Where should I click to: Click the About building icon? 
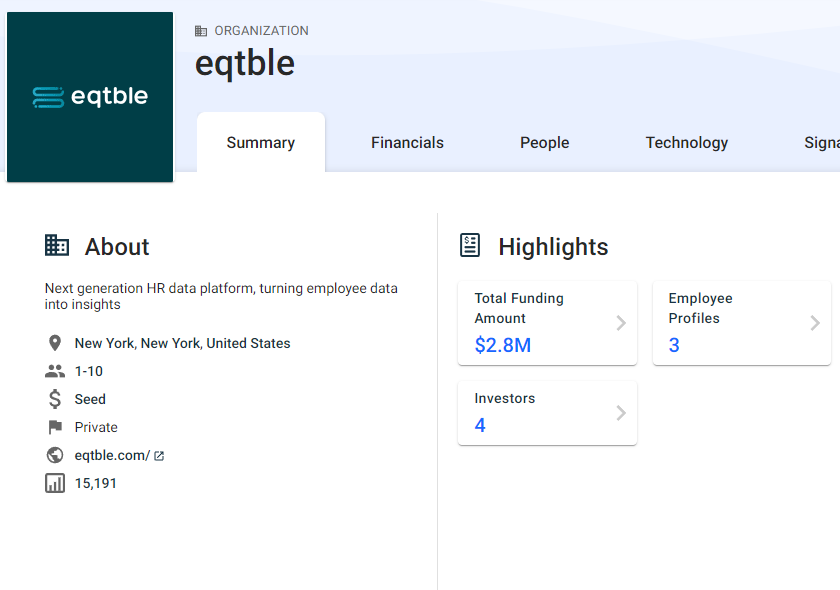click(x=57, y=246)
